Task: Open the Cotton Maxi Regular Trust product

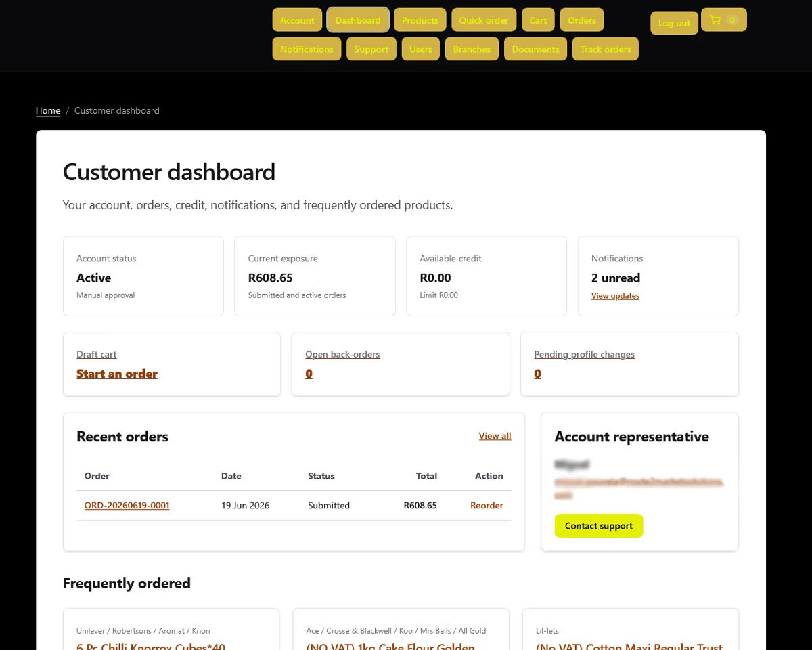Action: tap(629, 647)
